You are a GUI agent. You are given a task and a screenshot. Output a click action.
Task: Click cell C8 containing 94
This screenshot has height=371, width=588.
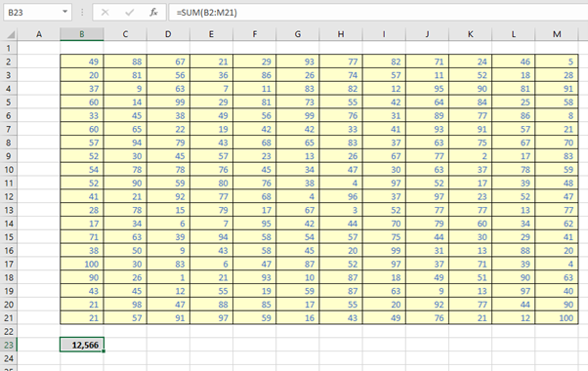[125, 143]
